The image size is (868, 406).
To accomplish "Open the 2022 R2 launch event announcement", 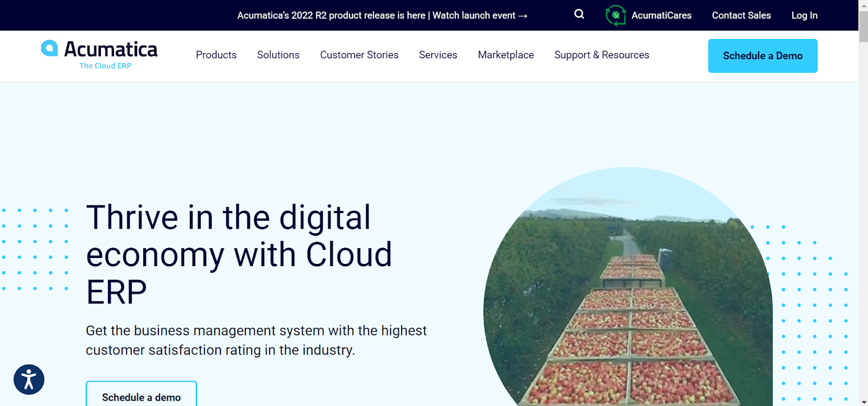I will pos(382,15).
